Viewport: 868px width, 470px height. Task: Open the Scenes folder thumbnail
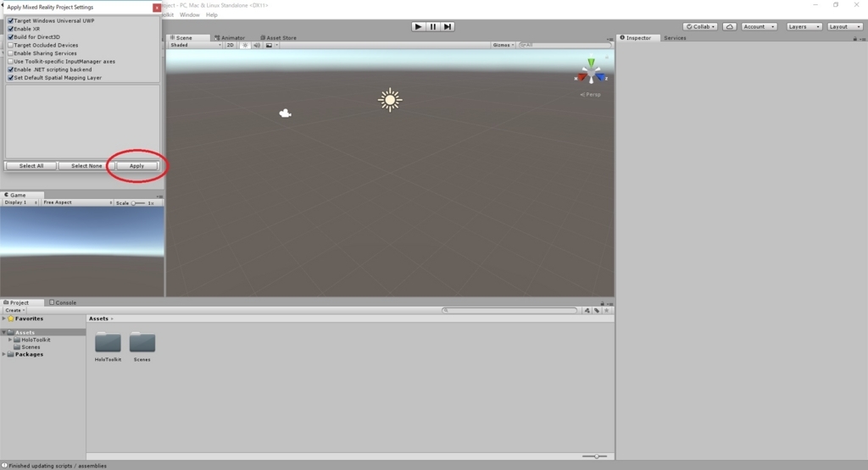click(142, 343)
